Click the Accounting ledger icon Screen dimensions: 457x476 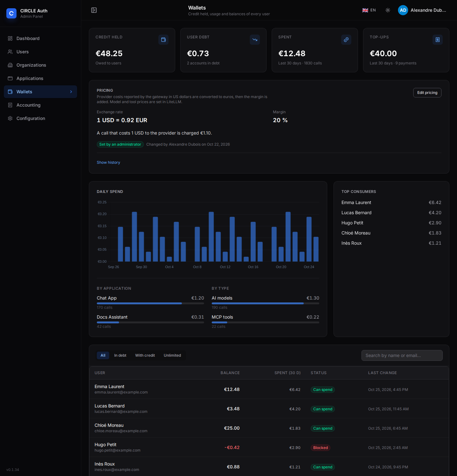(10, 105)
